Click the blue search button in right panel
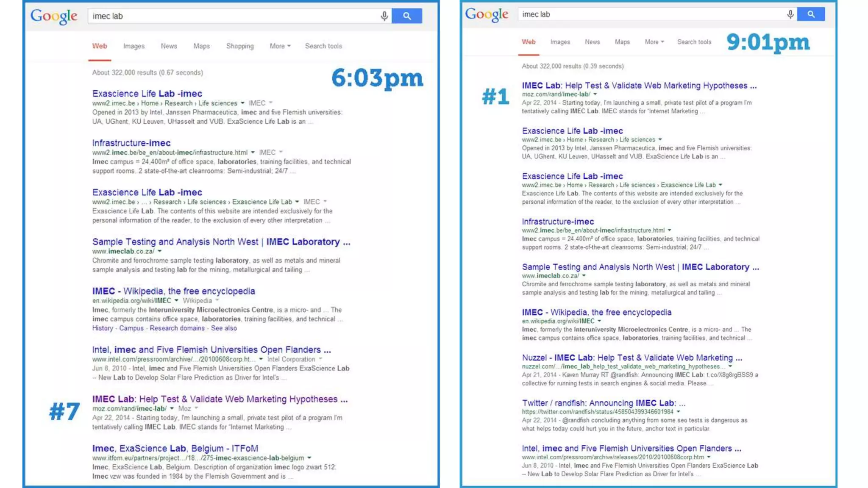 (810, 14)
